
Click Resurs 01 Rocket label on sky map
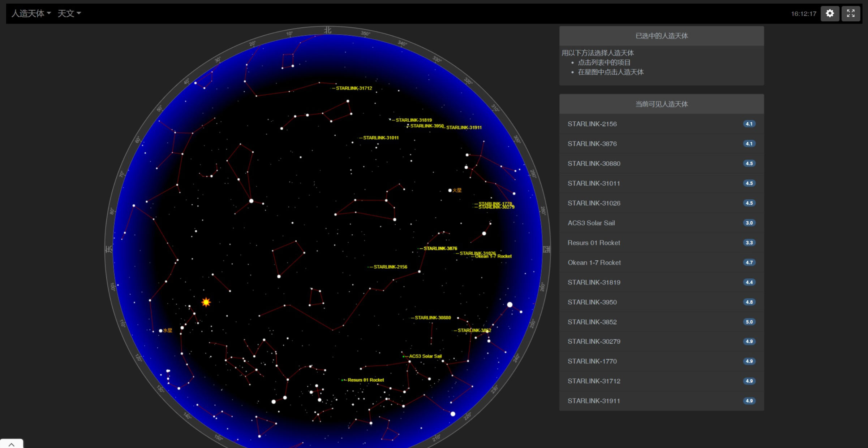click(366, 380)
